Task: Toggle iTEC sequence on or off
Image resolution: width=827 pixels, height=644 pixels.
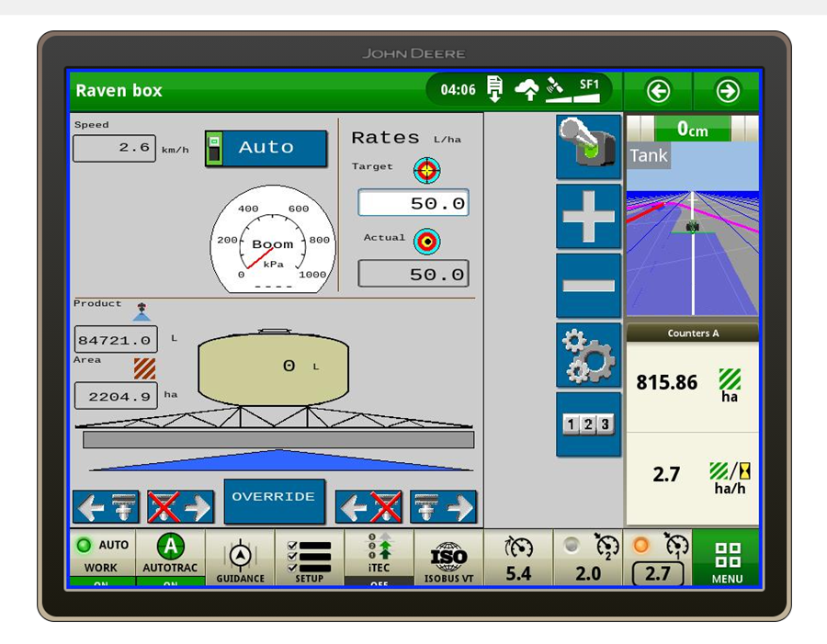Action: pyautogui.click(x=380, y=558)
